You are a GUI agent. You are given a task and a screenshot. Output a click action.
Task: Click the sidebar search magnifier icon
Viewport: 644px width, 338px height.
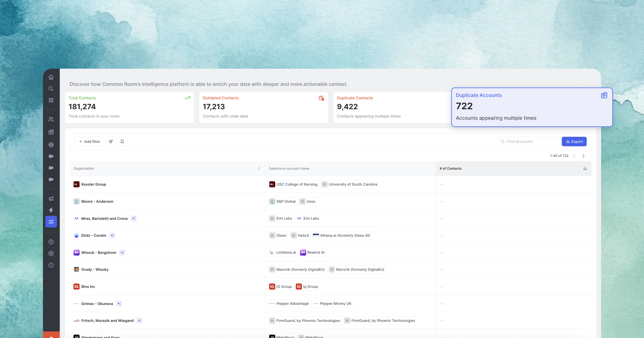[x=51, y=89]
